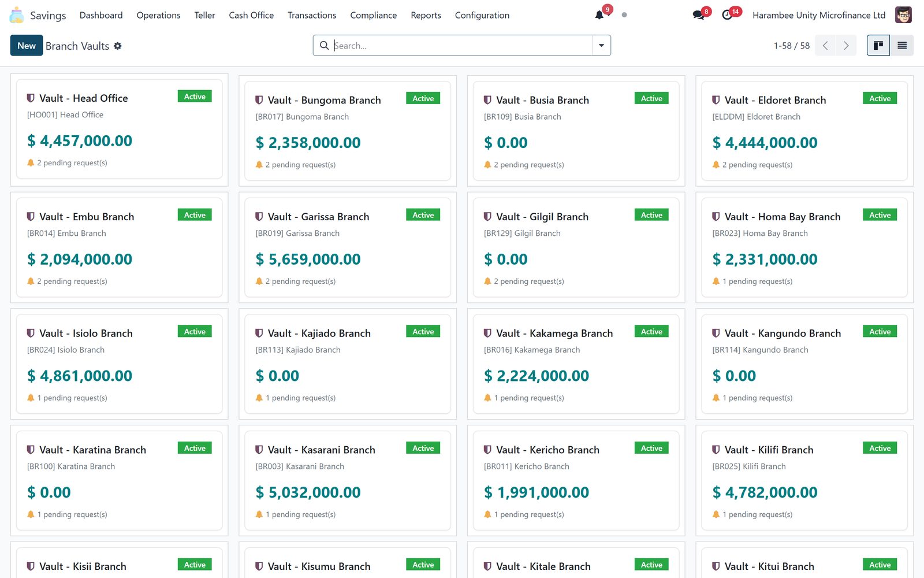Open the chat messages icon
924x578 pixels.
(698, 15)
